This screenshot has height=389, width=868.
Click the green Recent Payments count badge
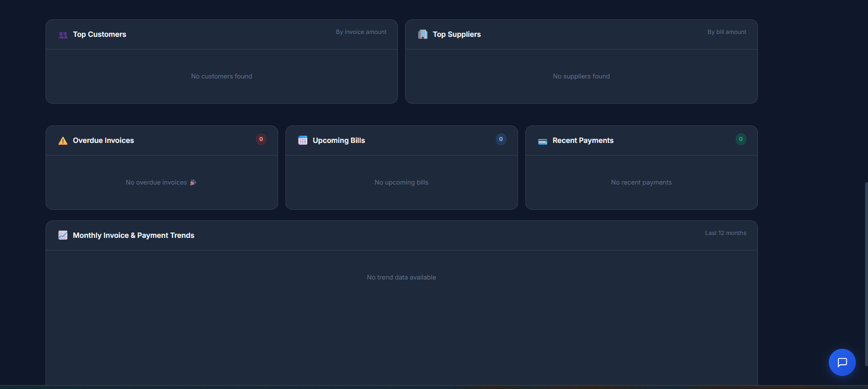tap(741, 140)
